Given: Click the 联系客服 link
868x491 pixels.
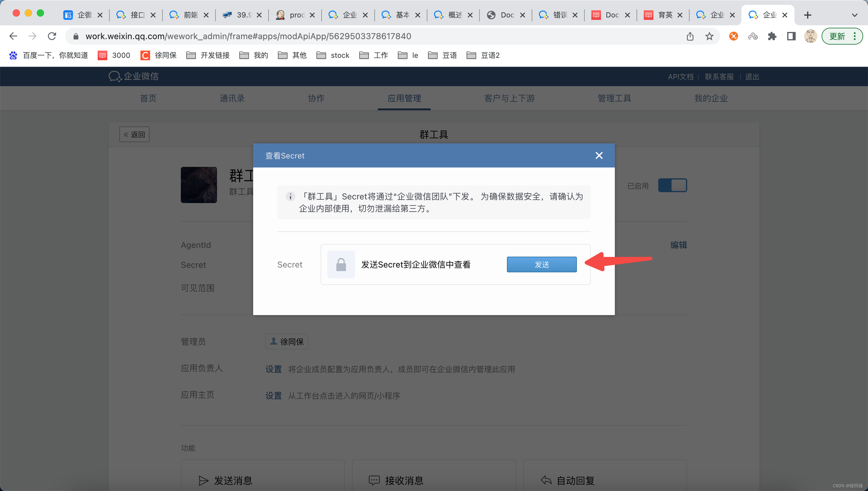Looking at the screenshot, I should pos(719,77).
